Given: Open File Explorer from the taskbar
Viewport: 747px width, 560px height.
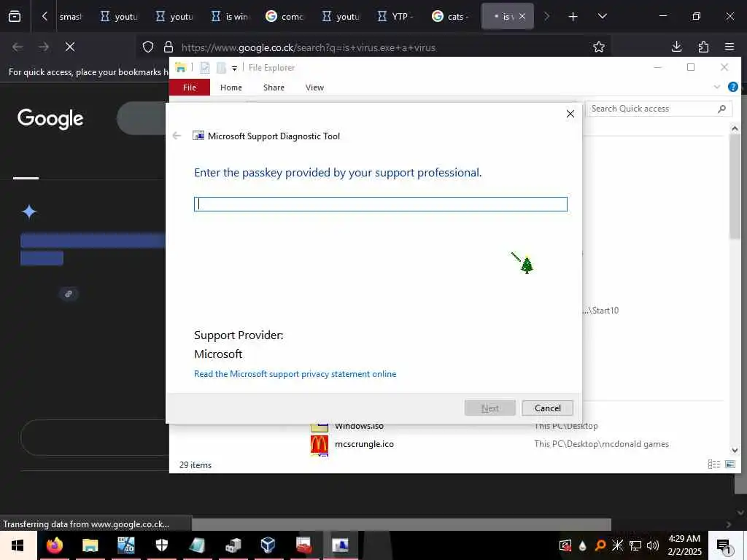Looking at the screenshot, I should 90,545.
